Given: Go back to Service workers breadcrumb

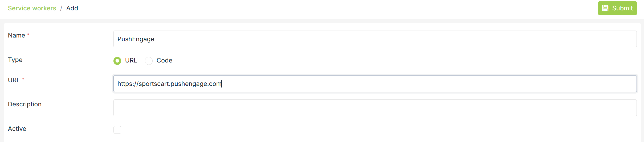Looking at the screenshot, I should click(x=32, y=8).
